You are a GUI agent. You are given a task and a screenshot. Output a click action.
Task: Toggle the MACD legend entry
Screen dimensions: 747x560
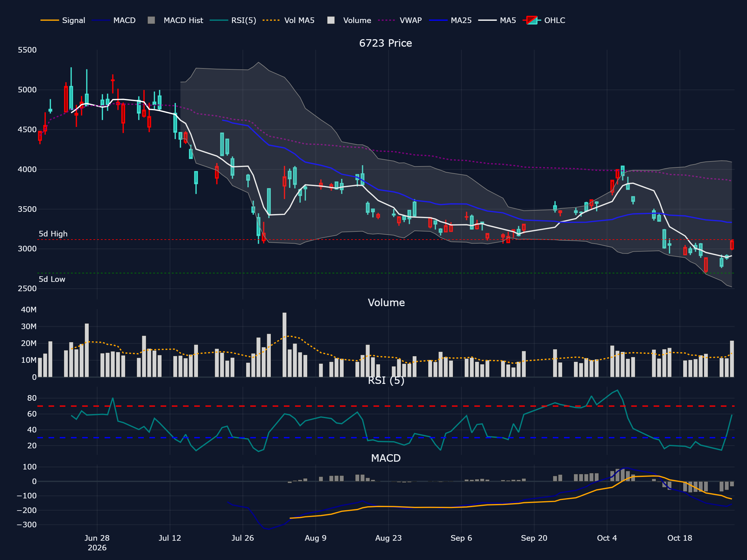(114, 20)
